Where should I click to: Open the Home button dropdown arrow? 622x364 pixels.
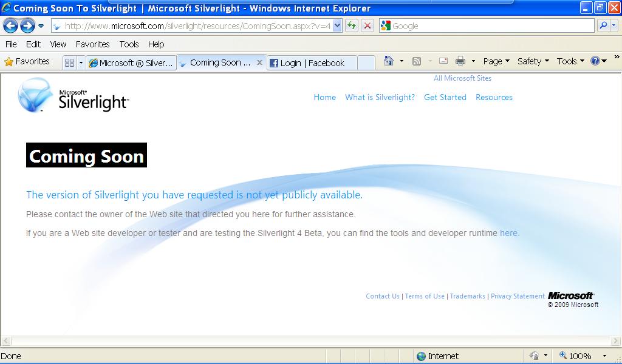[402, 61]
